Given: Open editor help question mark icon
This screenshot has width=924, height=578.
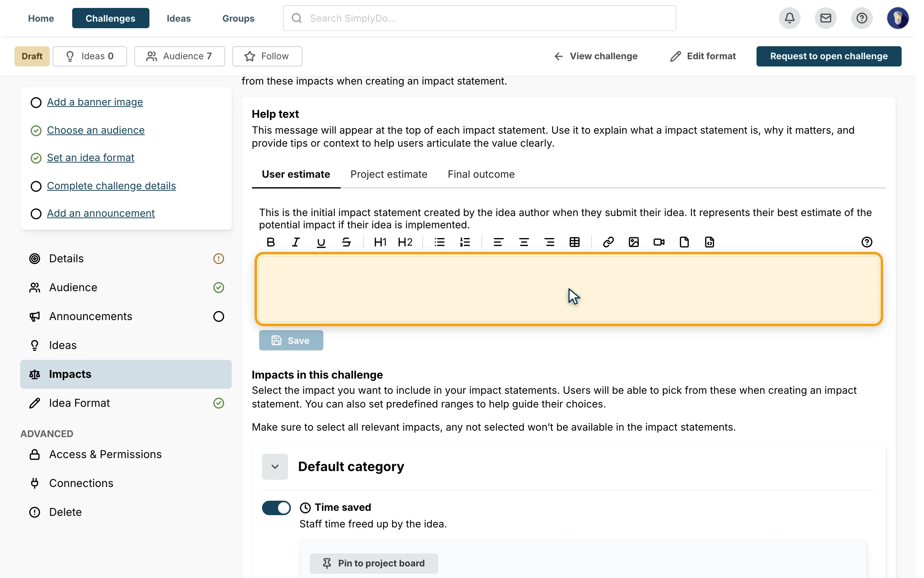Looking at the screenshot, I should pos(867,242).
